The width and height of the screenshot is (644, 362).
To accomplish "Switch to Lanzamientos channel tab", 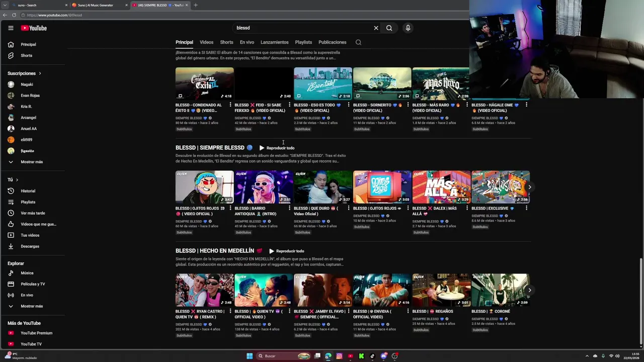I will 274,42.
